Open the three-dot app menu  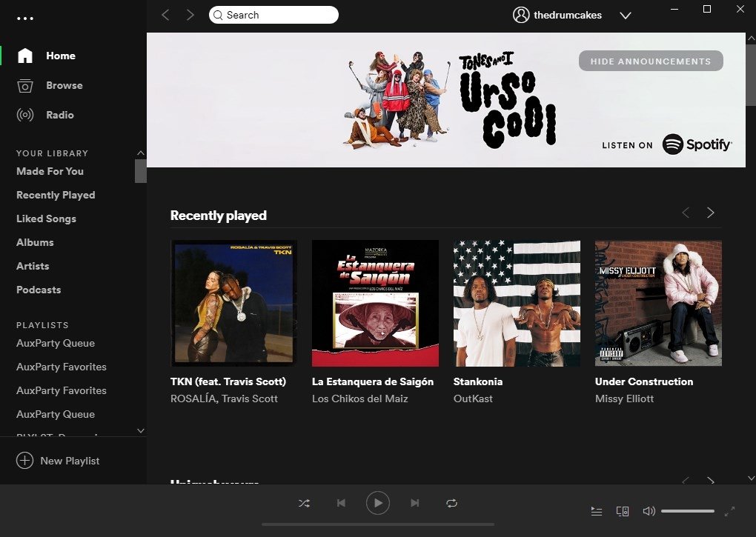click(x=25, y=19)
